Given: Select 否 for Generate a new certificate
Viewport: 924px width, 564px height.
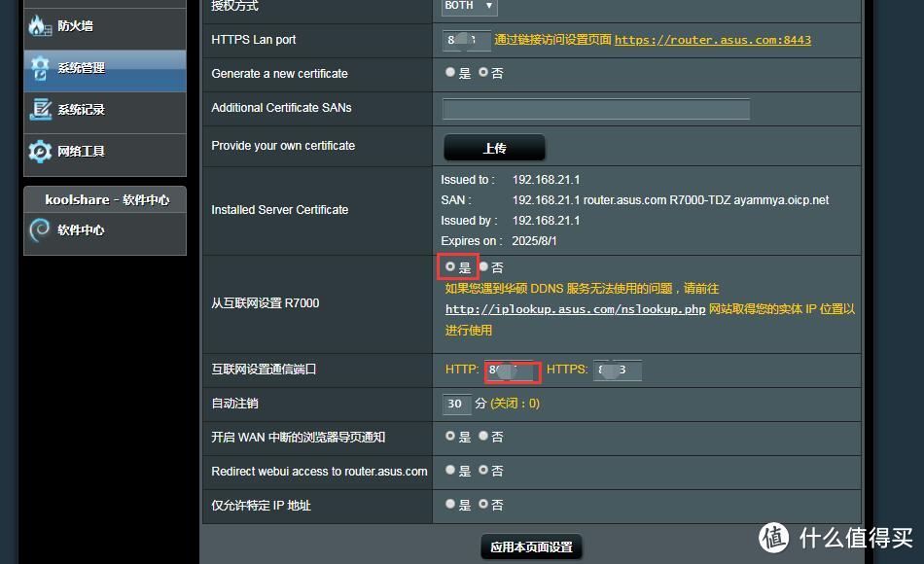Looking at the screenshot, I should (x=483, y=72).
